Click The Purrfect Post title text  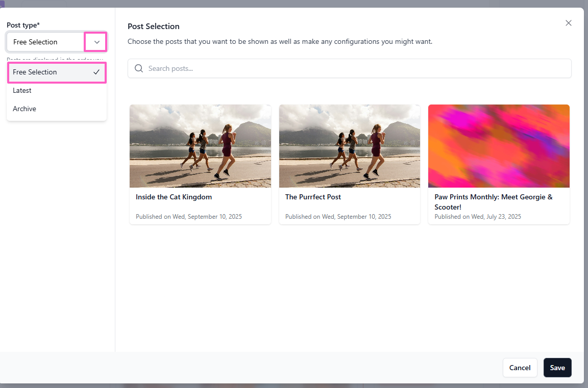[x=313, y=197]
